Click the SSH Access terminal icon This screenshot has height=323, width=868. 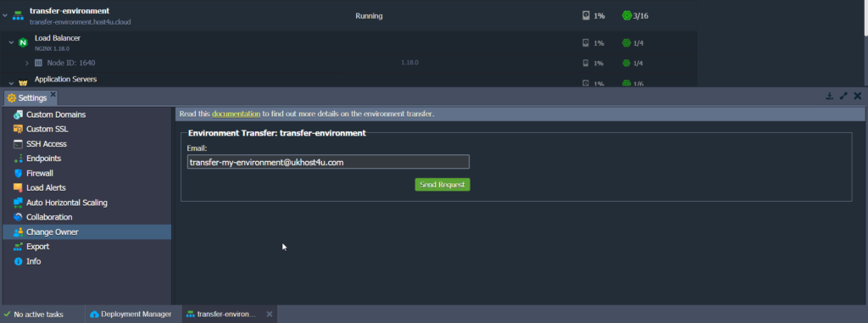pyautogui.click(x=19, y=144)
